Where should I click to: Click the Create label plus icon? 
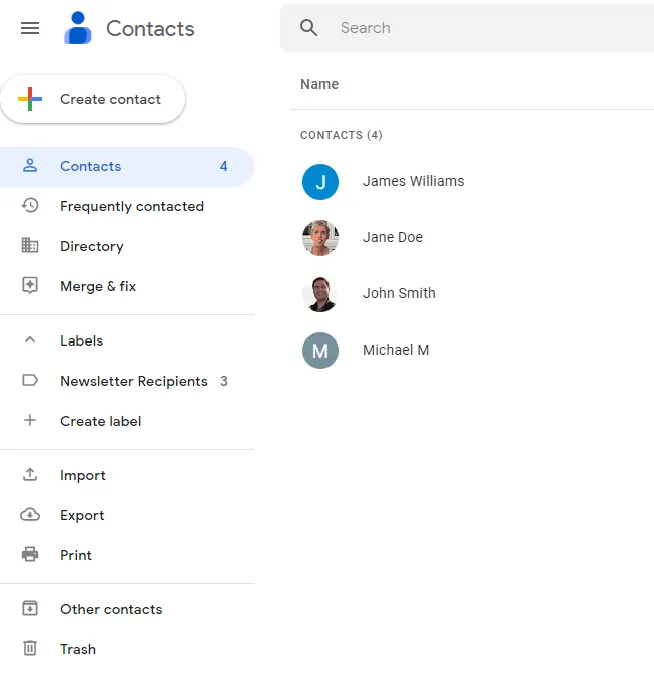point(30,420)
